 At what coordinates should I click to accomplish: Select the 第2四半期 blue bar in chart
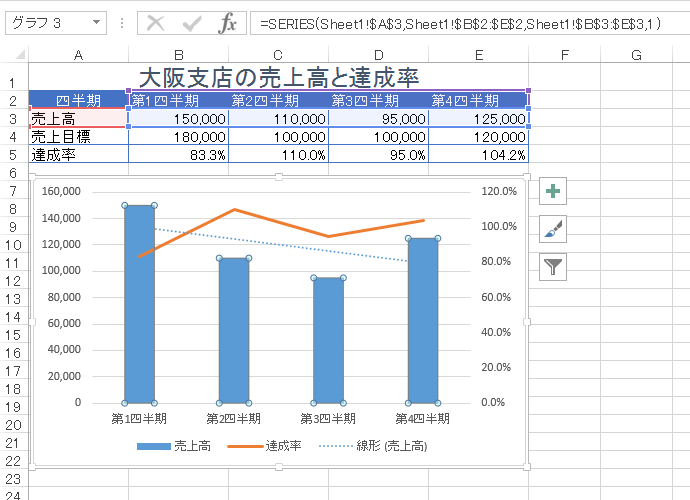[x=234, y=330]
